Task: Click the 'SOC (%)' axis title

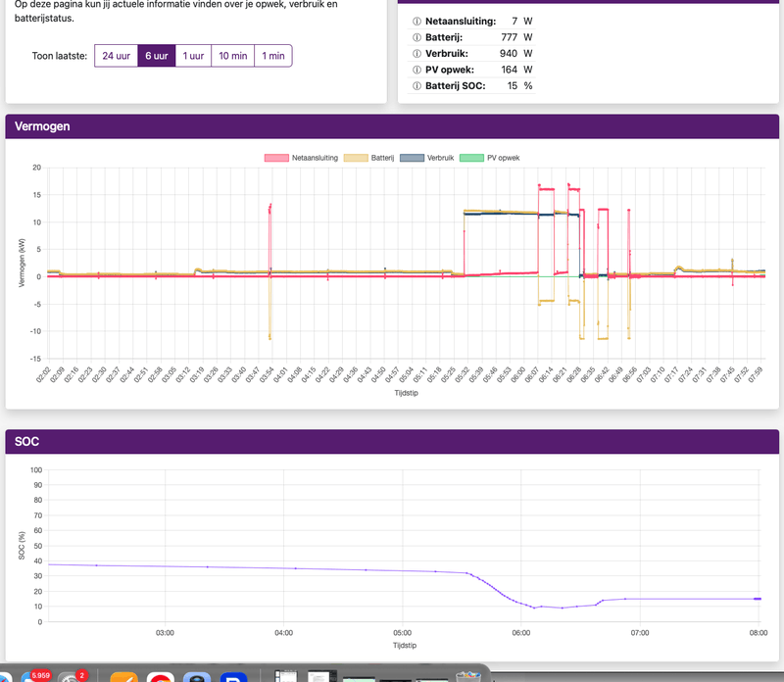Action: pos(22,546)
